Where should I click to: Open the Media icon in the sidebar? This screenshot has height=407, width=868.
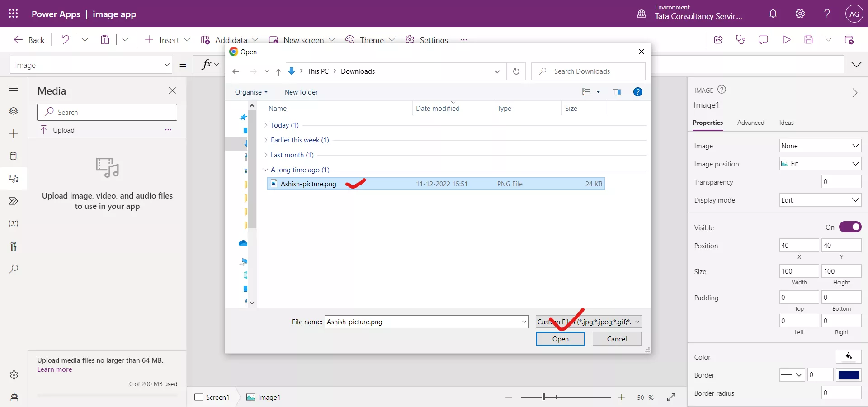click(x=14, y=179)
